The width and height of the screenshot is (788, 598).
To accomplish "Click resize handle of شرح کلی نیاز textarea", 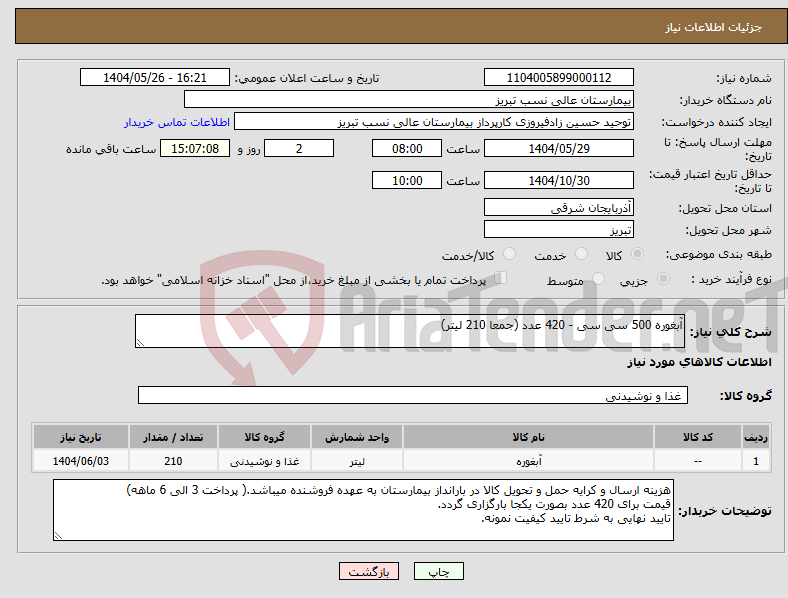I will tap(140, 343).
